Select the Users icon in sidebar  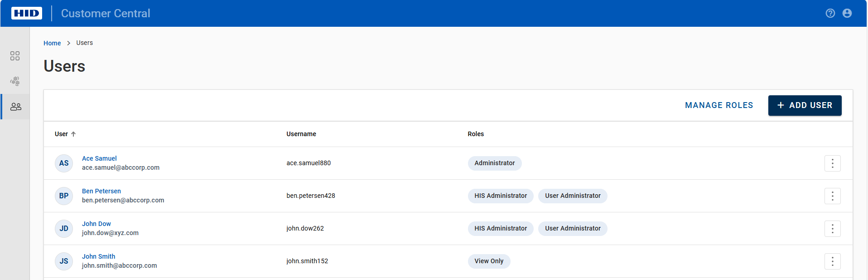[x=15, y=107]
